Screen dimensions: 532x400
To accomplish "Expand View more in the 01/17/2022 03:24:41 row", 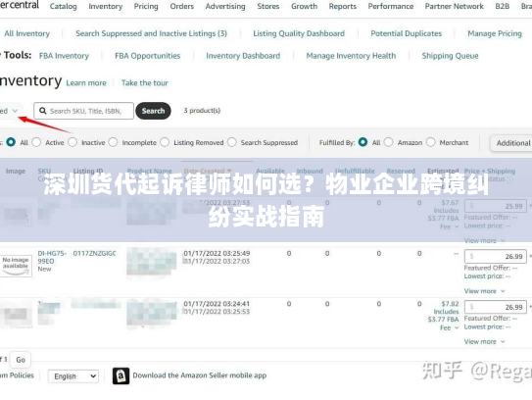I will (485, 341).
